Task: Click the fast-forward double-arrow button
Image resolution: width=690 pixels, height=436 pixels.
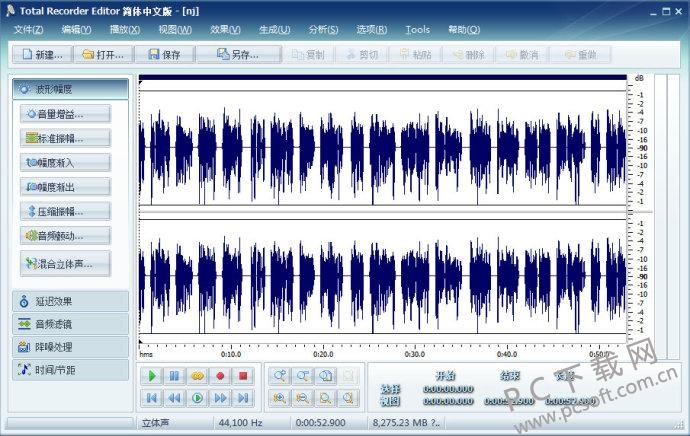Action: coord(220,398)
